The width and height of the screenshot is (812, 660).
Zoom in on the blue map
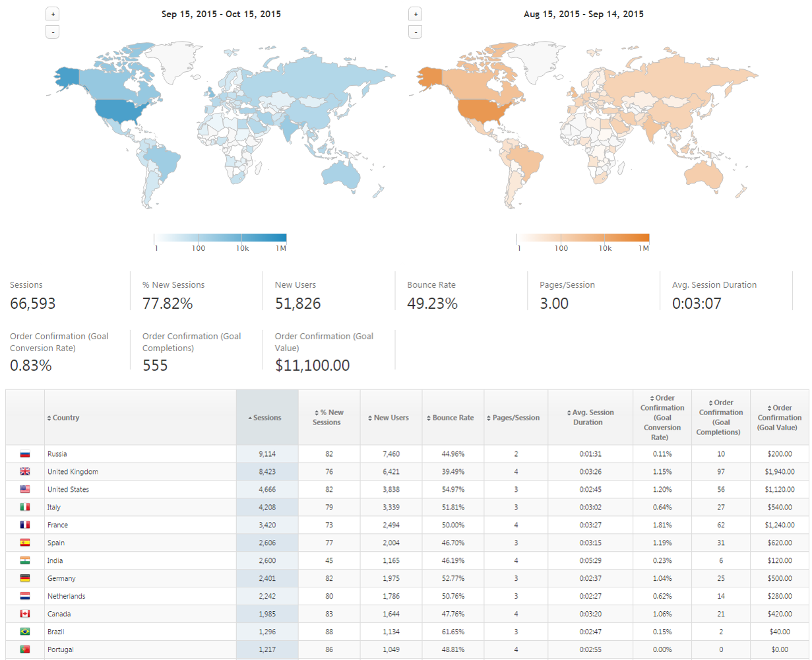[53, 14]
